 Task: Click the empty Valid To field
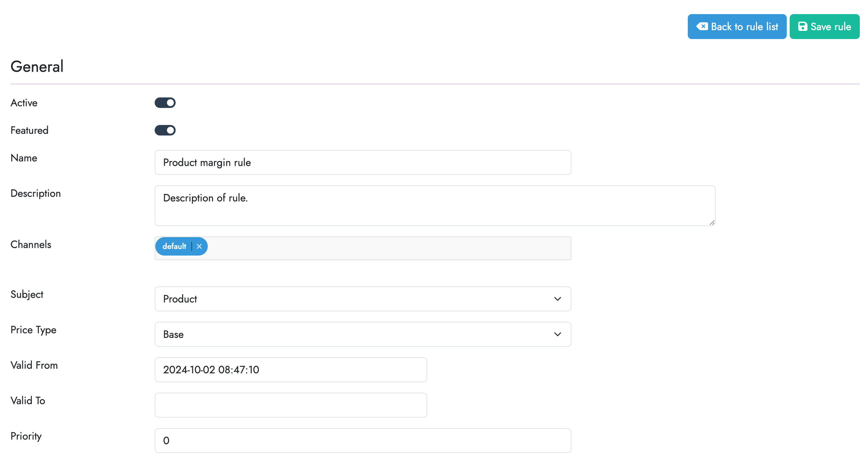point(291,405)
